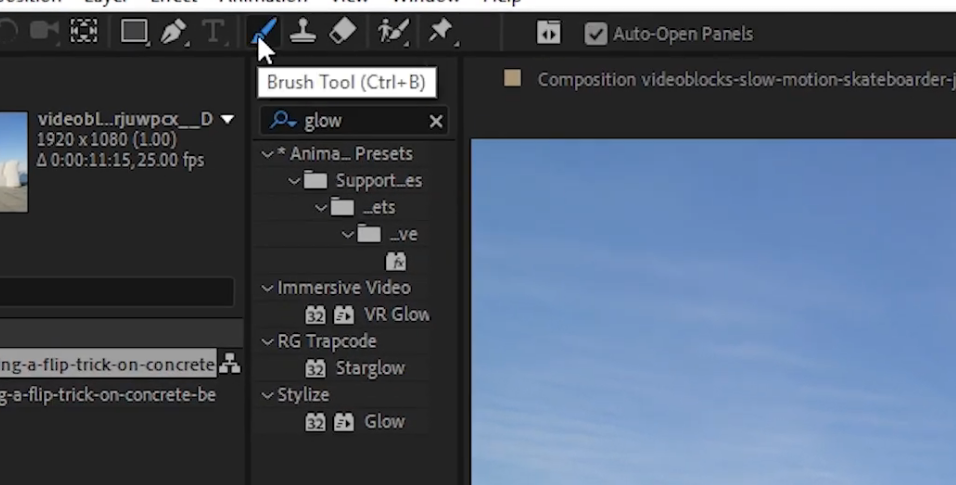Select the Clone Stamp tool

302,31
